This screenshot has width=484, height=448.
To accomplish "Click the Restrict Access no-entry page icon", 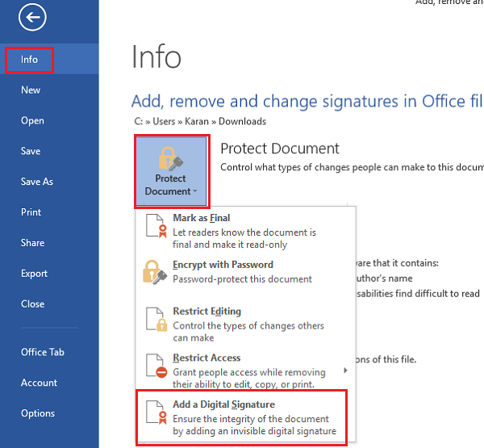I will 156,366.
